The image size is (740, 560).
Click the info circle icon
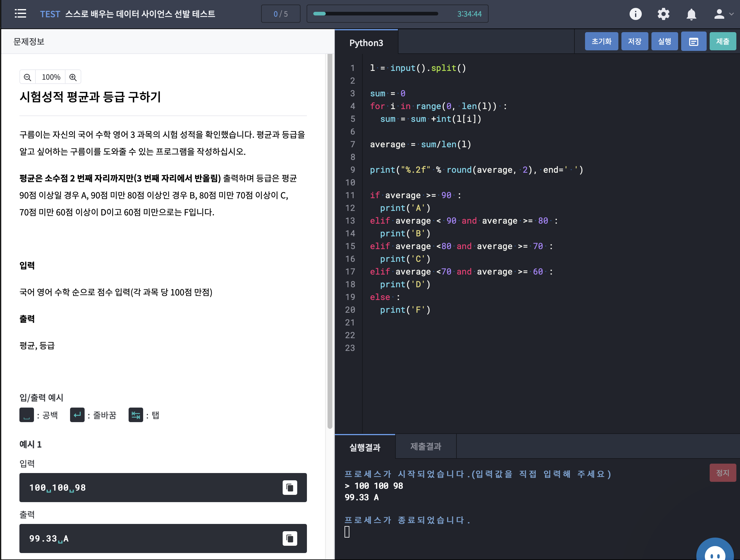tap(635, 14)
